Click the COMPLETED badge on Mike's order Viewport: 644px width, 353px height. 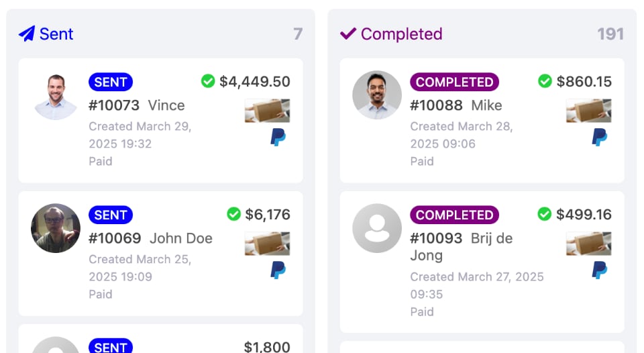click(454, 82)
